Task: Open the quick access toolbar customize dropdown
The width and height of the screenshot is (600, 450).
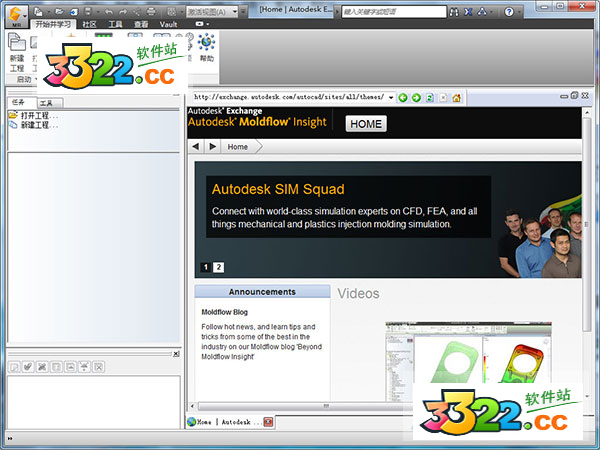Action: coord(243,12)
